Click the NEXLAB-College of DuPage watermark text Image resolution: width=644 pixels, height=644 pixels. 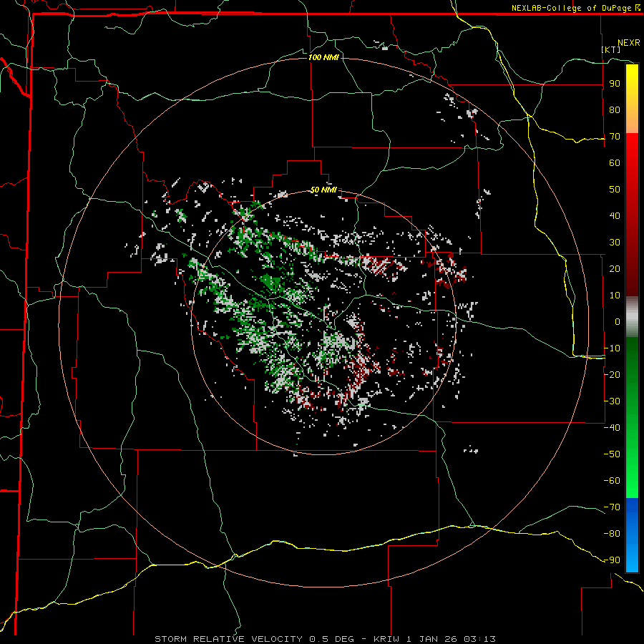coord(575,8)
